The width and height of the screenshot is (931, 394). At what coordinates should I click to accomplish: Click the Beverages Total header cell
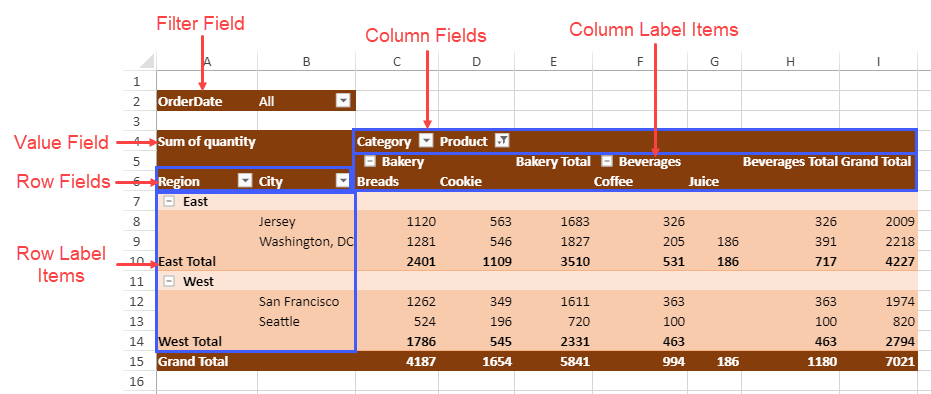pos(790,161)
